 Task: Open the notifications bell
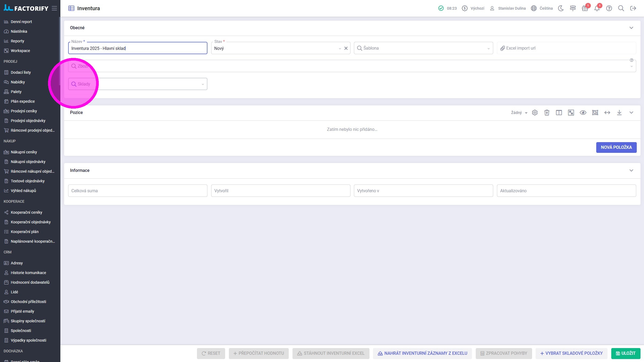coord(597,8)
